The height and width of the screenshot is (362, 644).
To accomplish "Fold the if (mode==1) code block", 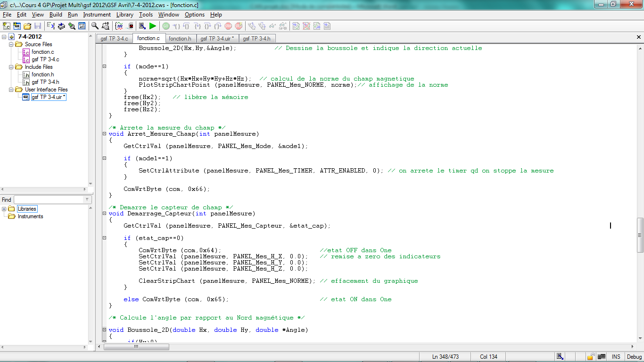I will 104,66.
